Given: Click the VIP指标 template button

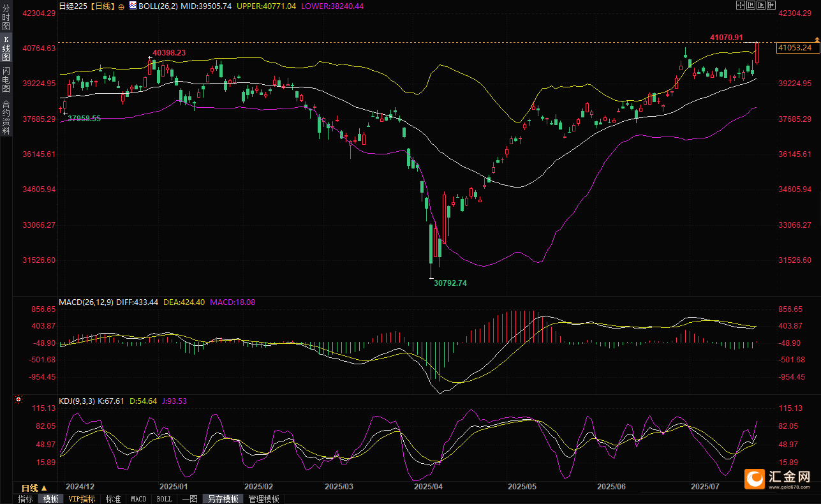Looking at the screenshot, I should coord(82,499).
